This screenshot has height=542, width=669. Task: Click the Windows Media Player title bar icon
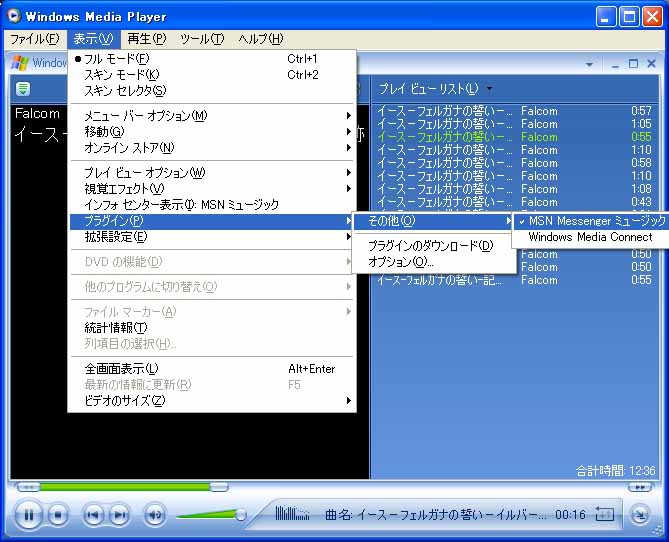click(14, 16)
